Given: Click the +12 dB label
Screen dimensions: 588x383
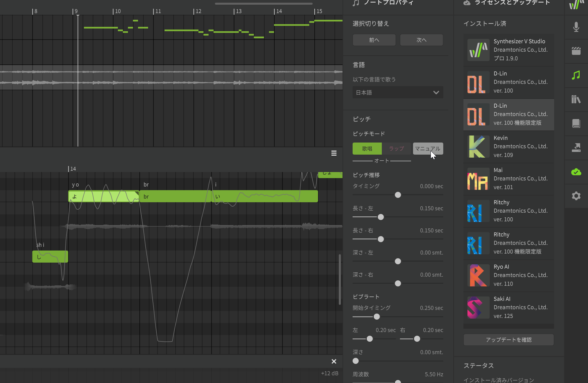Looking at the screenshot, I should coord(329,373).
